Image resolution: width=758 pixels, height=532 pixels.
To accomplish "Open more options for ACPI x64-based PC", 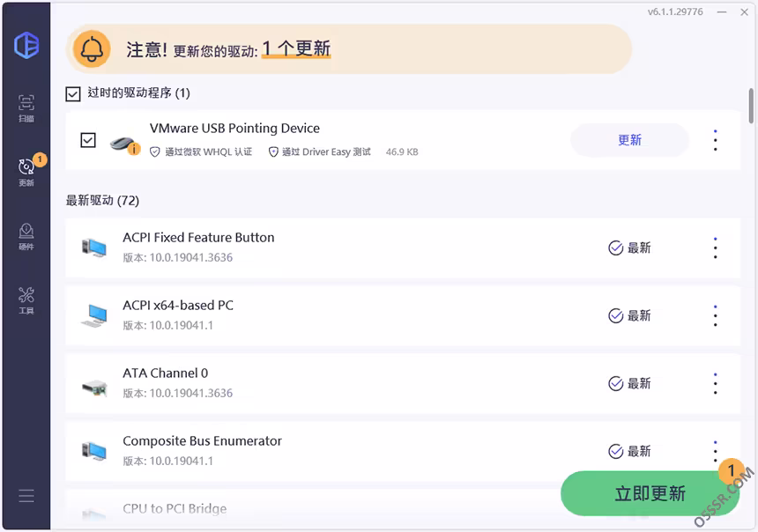I will click(x=716, y=315).
